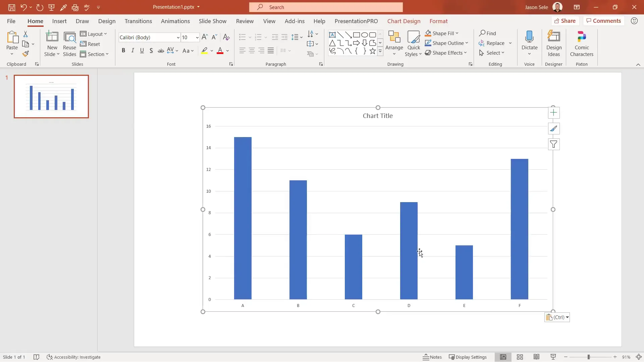Click the zoom slider handle
This screenshot has width=644, height=362.
pos(589,357)
